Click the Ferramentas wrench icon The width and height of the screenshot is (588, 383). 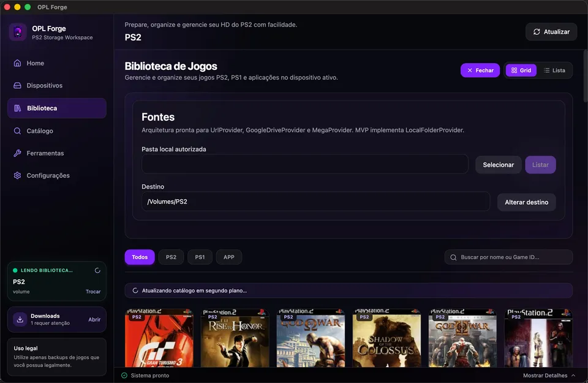pos(17,153)
